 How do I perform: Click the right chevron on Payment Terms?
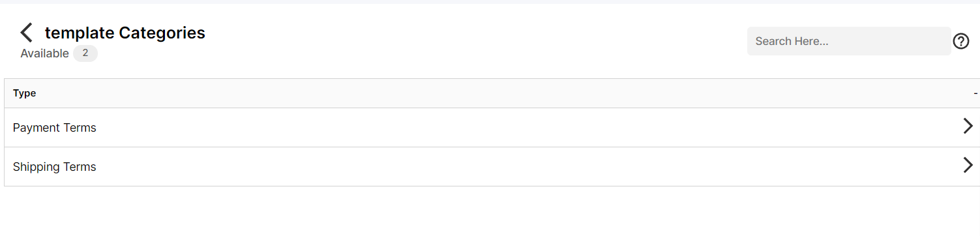(x=968, y=126)
